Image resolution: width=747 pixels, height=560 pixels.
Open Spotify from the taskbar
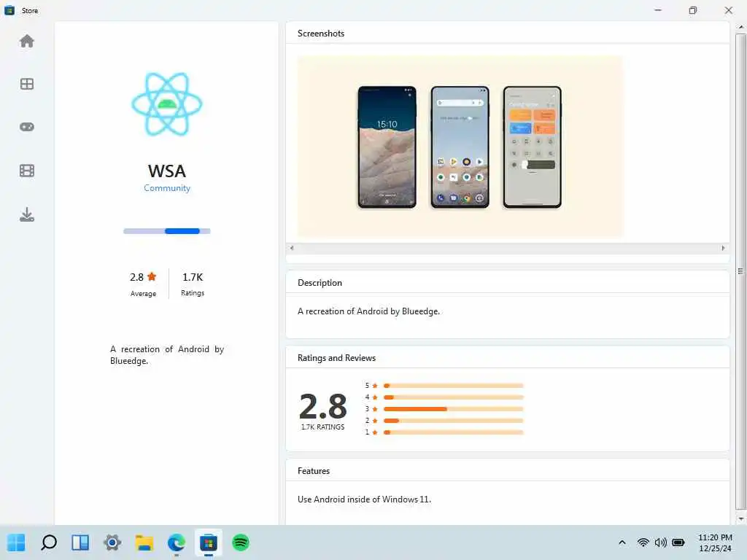(x=241, y=542)
